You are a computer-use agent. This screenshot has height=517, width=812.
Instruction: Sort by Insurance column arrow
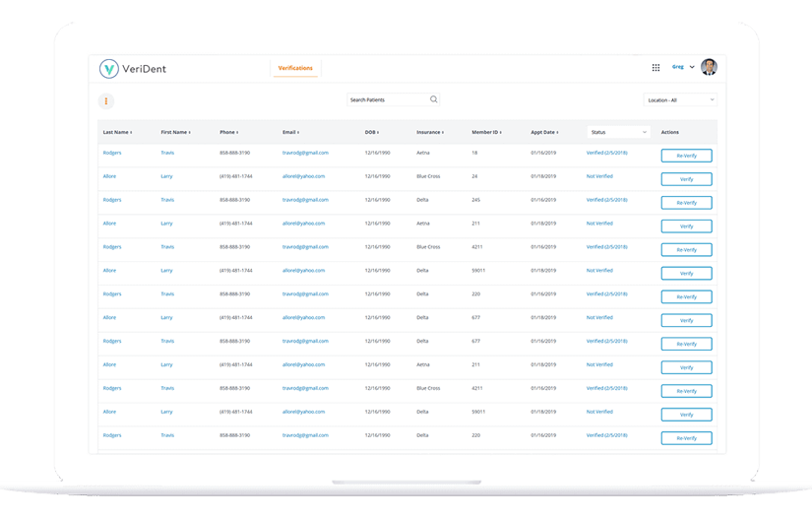(443, 133)
